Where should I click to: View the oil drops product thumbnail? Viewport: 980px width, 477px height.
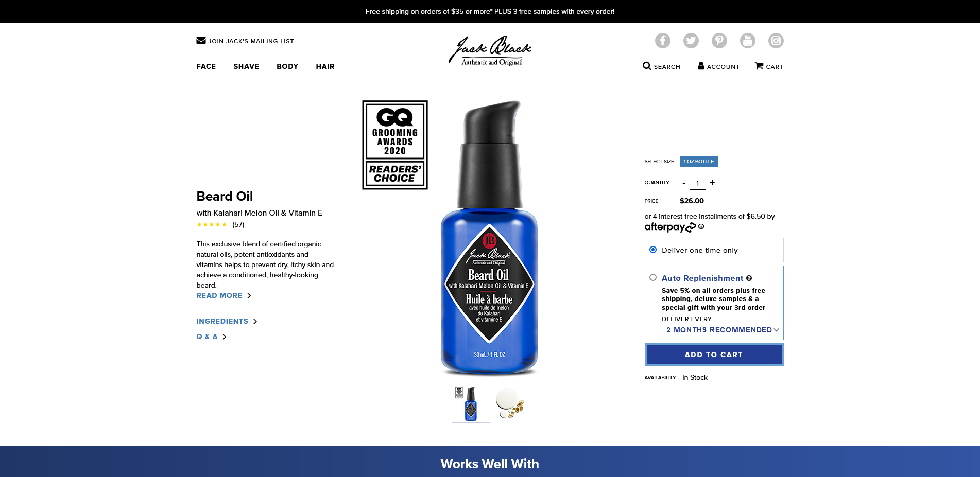click(x=510, y=404)
